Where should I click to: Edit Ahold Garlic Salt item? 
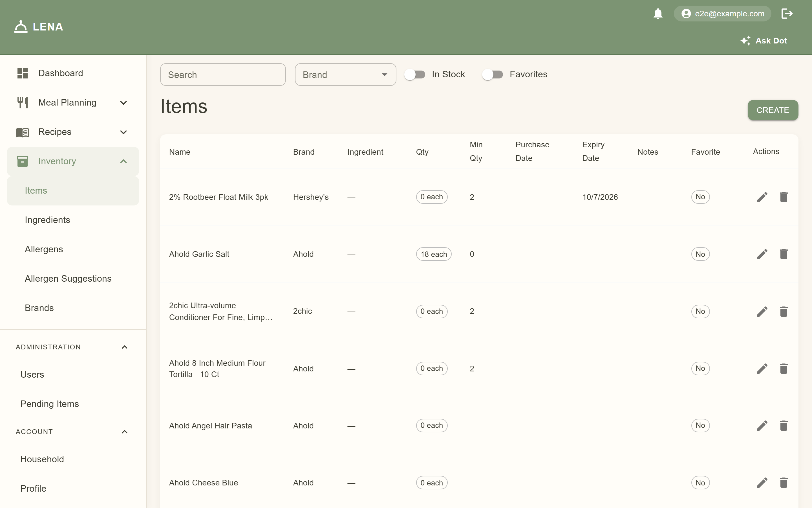[x=762, y=254]
